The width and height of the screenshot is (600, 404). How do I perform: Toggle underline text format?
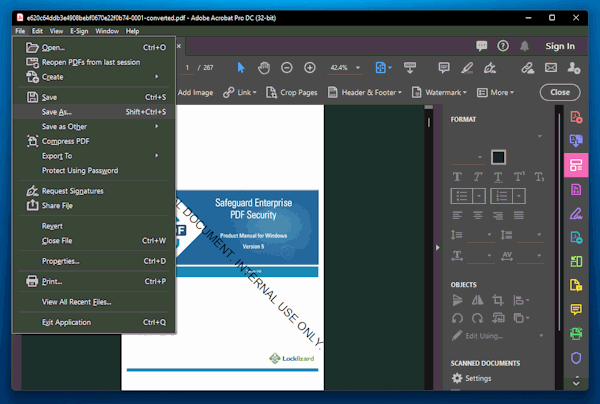point(498,177)
